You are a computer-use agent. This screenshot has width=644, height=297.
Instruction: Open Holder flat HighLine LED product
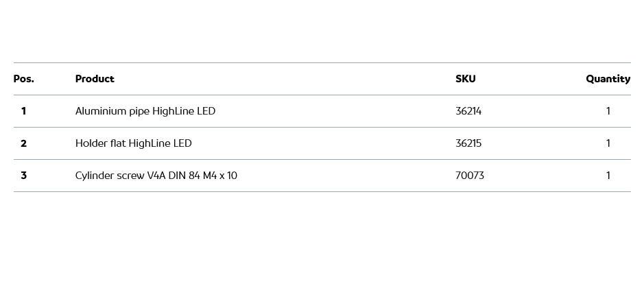click(133, 143)
